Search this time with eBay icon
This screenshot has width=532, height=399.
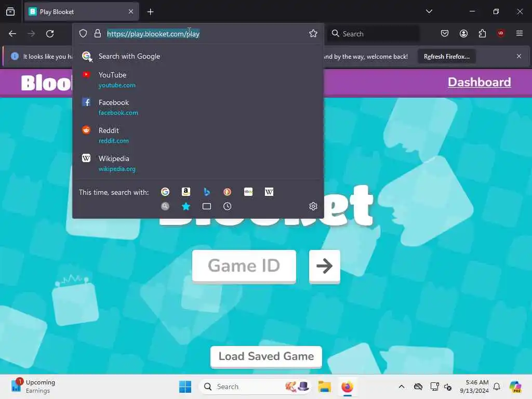(248, 192)
